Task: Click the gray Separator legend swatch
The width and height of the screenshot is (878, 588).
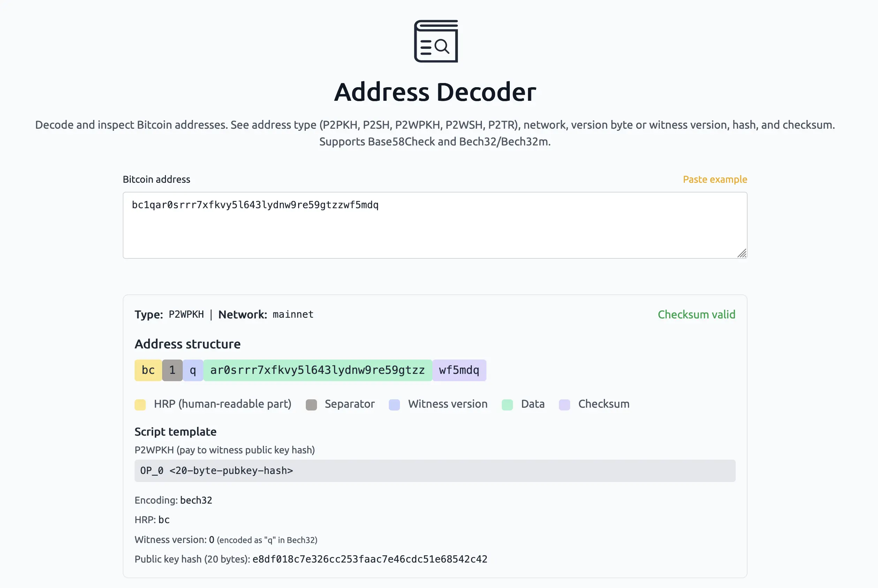Action: (311, 404)
